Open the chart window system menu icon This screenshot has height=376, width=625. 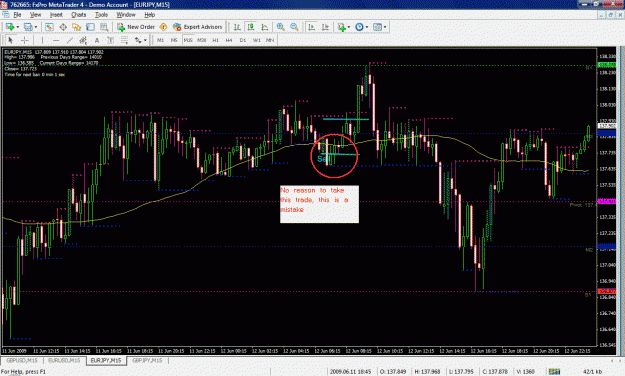pyautogui.click(x=6, y=15)
